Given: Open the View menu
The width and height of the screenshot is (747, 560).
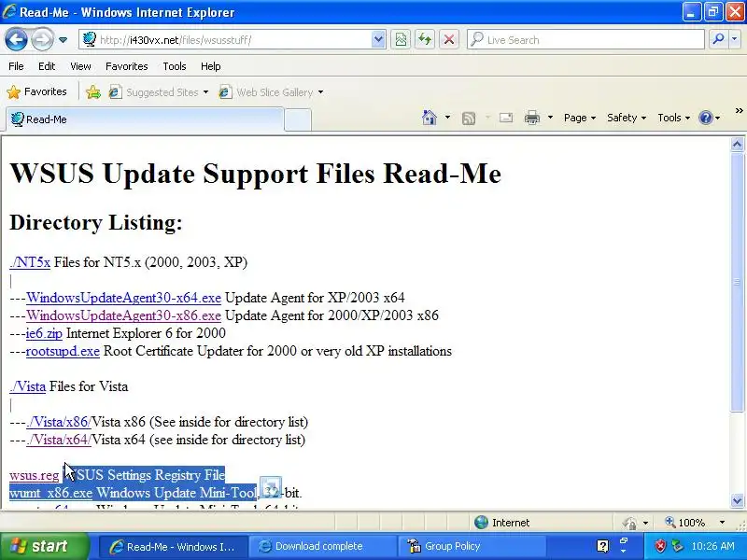Looking at the screenshot, I should (x=80, y=66).
